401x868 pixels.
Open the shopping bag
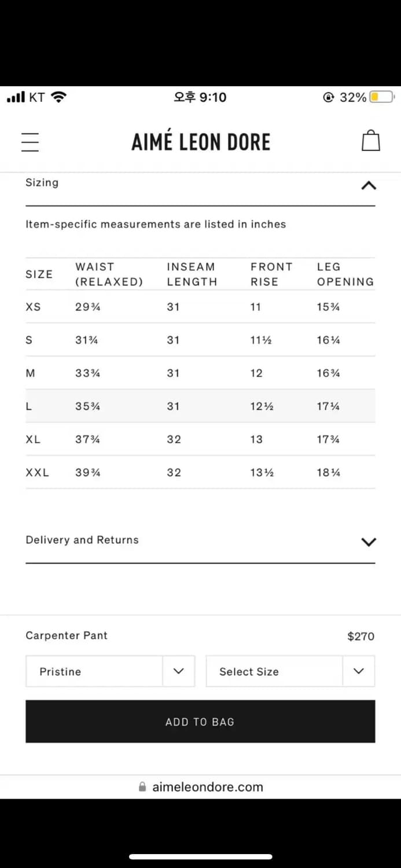tap(370, 141)
